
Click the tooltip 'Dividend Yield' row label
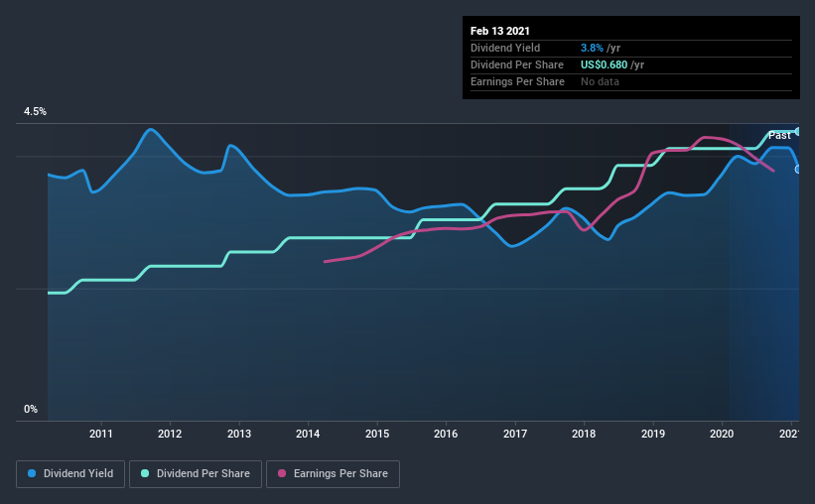(x=505, y=48)
